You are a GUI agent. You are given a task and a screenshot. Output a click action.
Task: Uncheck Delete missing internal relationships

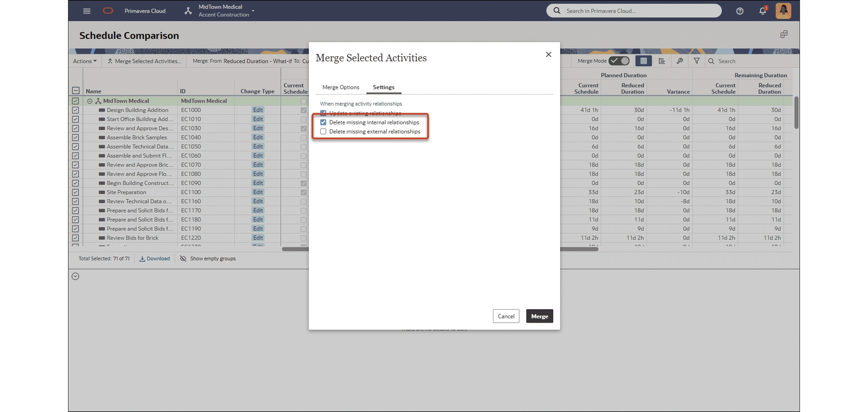pyautogui.click(x=323, y=122)
